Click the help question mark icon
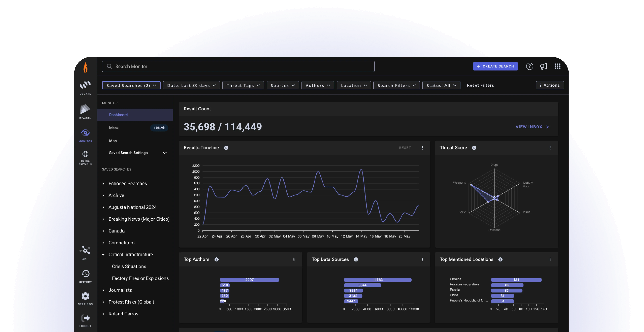Viewport: 644px width, 332px height. coord(529,66)
